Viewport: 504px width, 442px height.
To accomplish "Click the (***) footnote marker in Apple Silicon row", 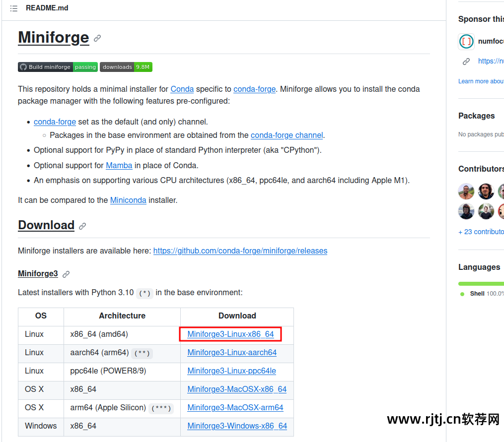I will tap(161, 408).
